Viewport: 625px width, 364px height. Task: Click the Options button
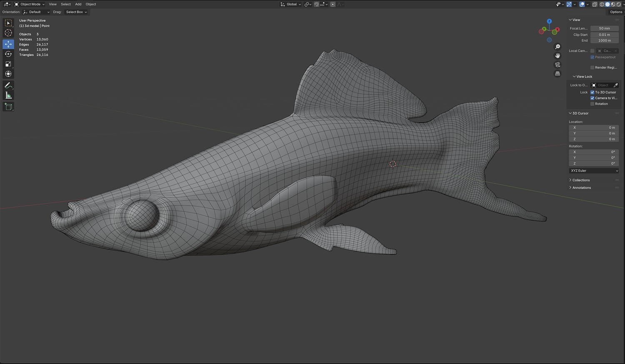[616, 12]
